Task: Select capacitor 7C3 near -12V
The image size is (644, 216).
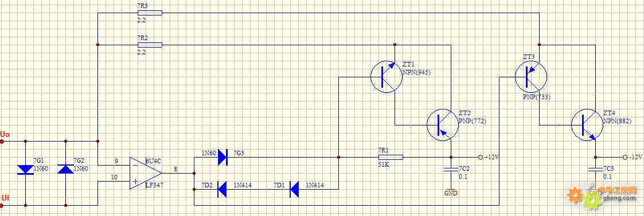Action: point(595,169)
